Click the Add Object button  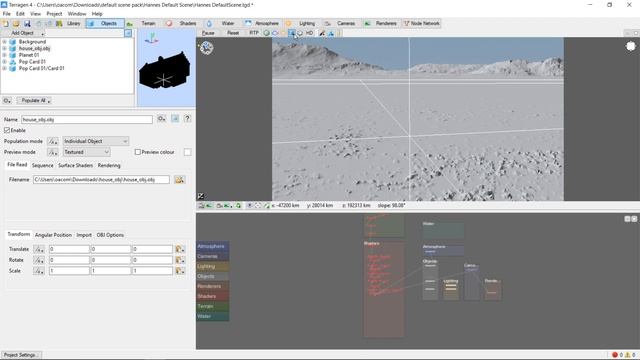[x=23, y=33]
